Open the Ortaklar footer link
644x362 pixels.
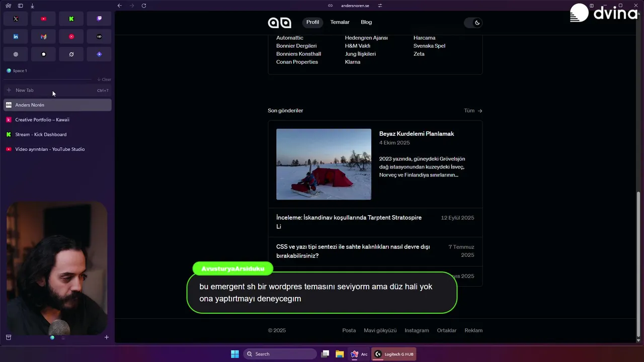(x=446, y=330)
